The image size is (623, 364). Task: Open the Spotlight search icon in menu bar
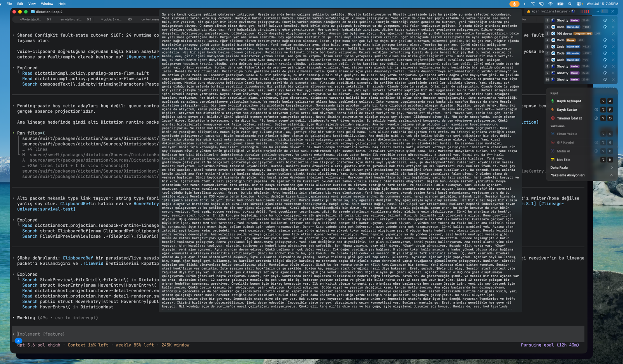[x=570, y=4]
